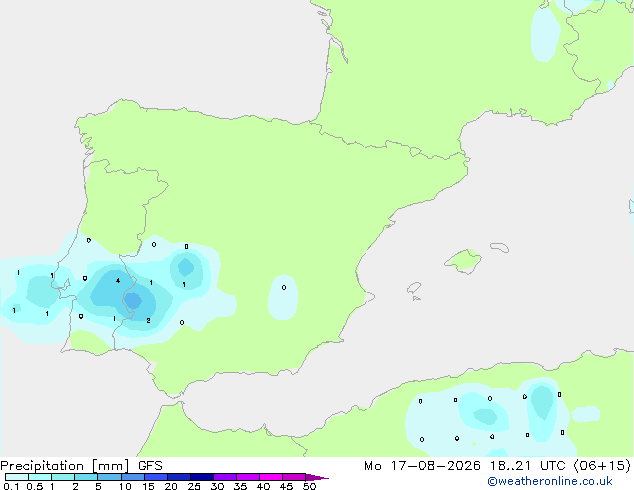The width and height of the screenshot is (634, 490).
Task: Choose the 20–25 mm legend color box
Action: (x=179, y=477)
